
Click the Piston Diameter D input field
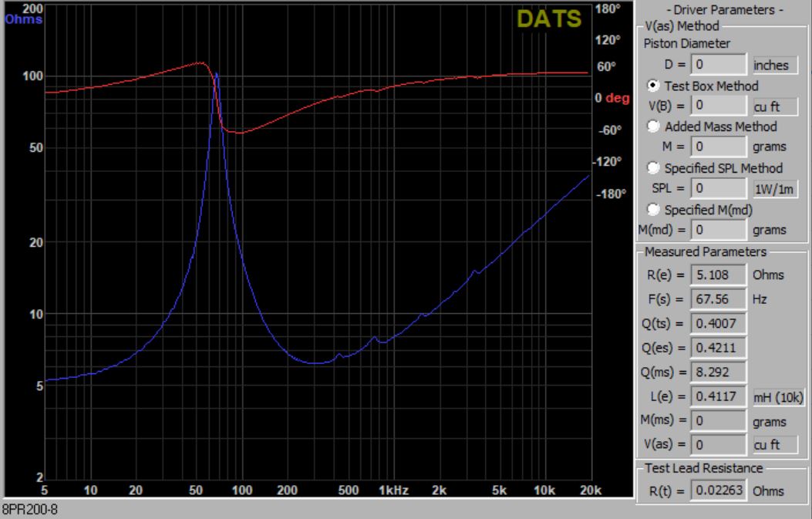click(x=718, y=64)
